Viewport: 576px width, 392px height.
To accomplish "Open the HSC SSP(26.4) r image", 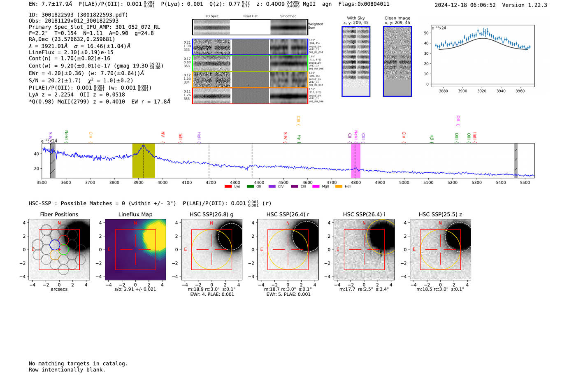I will tap(288, 250).
